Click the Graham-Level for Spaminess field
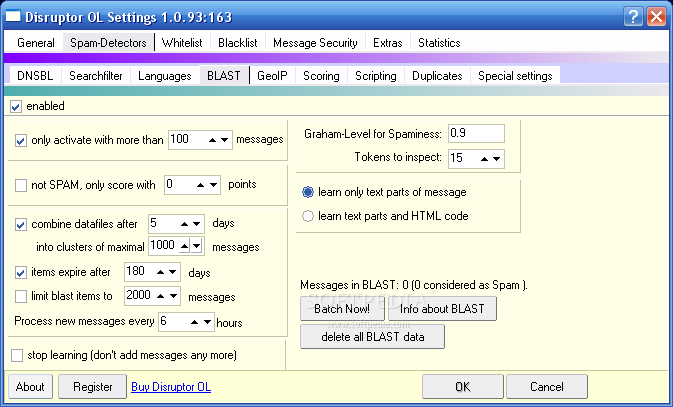Screen dimensions: 673x407 coord(476,134)
